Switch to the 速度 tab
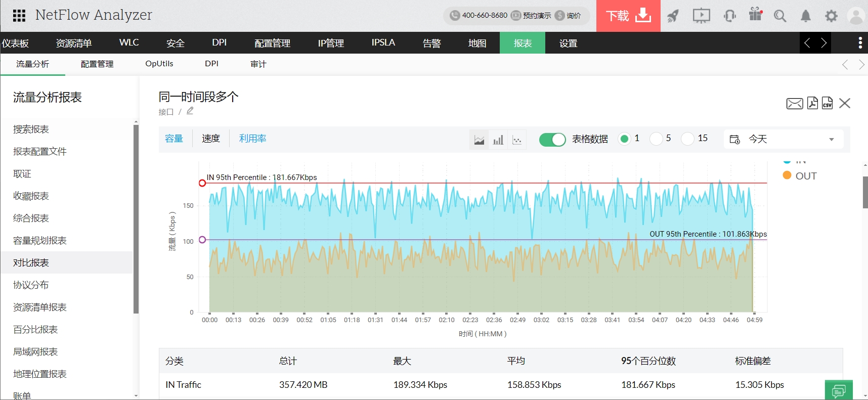 211,139
